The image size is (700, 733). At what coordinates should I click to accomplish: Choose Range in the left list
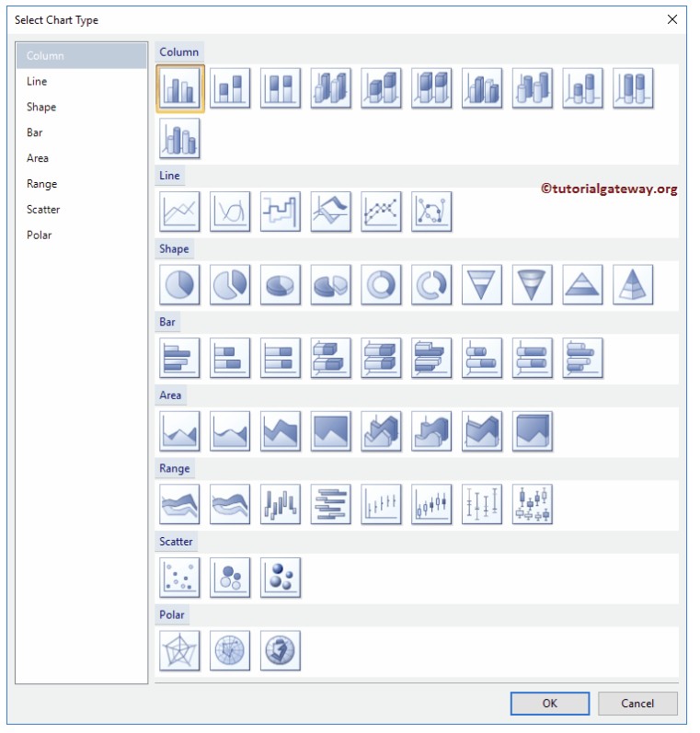pos(81,185)
